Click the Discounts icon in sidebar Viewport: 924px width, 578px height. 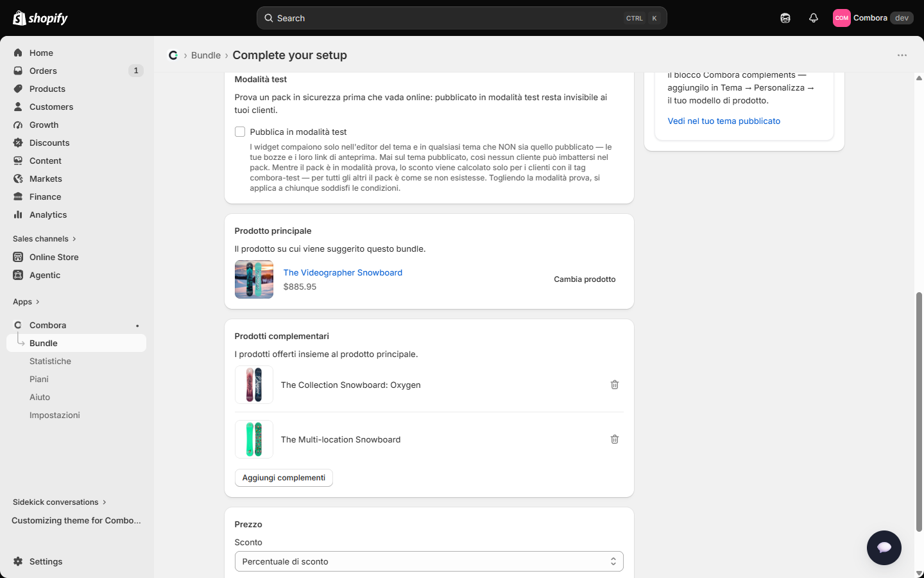click(x=18, y=143)
